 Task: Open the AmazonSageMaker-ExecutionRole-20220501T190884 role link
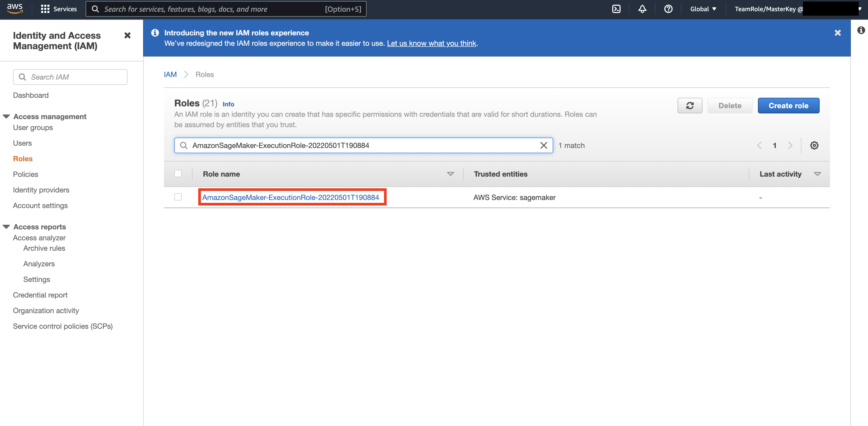(290, 197)
